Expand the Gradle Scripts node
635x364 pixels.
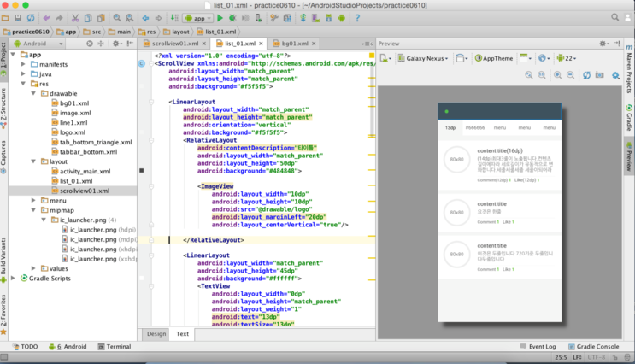[14, 279]
